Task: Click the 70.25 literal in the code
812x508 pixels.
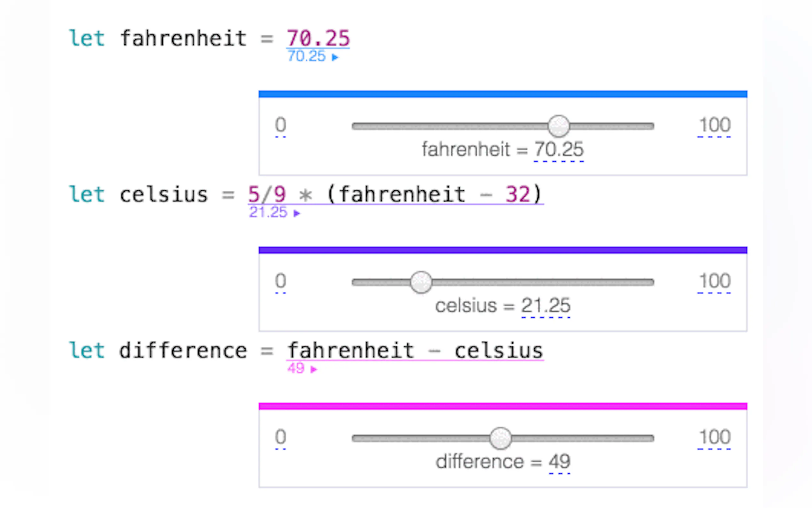Action: click(318, 38)
